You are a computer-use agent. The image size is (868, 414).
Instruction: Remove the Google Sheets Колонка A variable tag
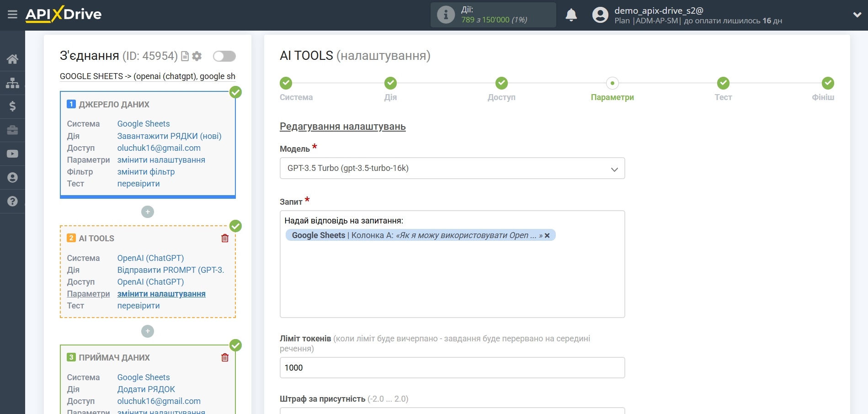tap(547, 235)
